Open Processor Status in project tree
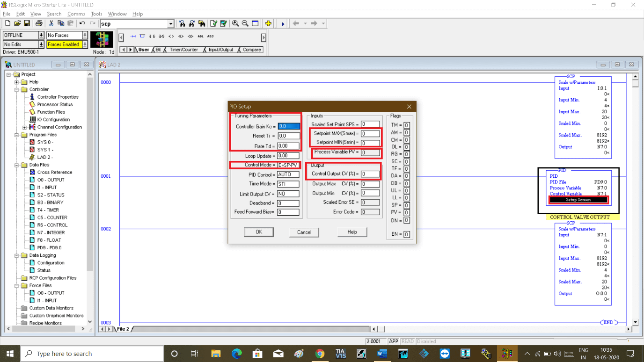This screenshot has width=644, height=362. point(55,104)
